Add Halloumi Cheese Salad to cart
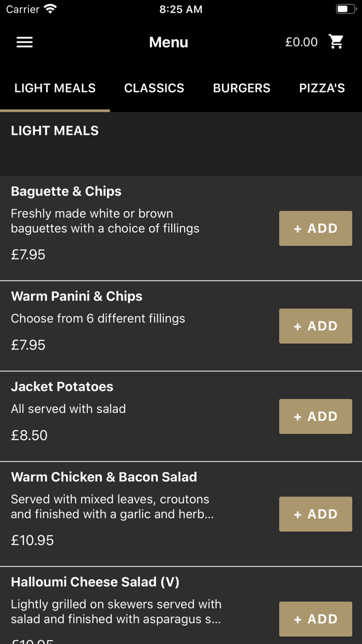This screenshot has width=362, height=644. (x=315, y=619)
